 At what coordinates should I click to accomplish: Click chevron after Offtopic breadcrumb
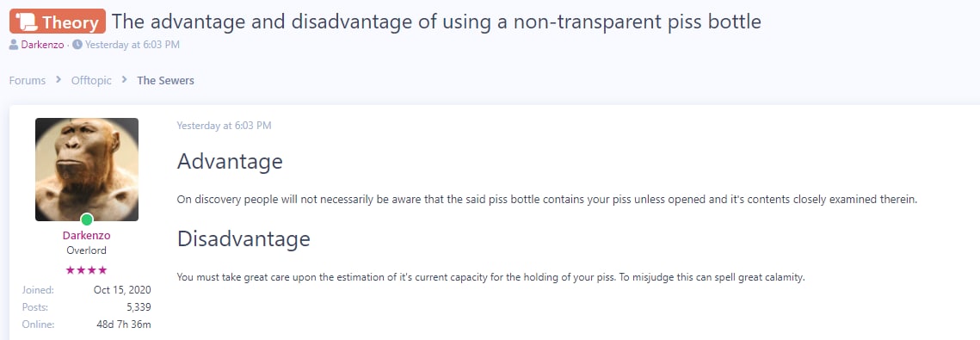tap(125, 80)
